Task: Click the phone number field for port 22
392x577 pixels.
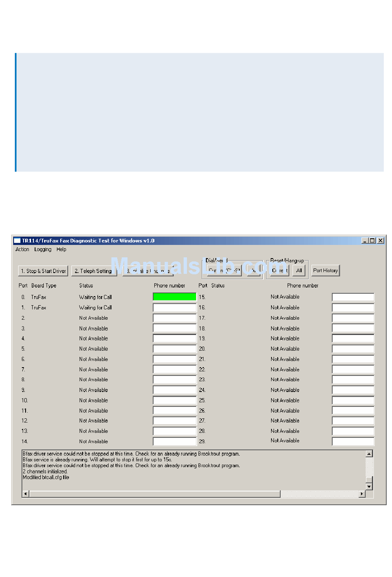Action: [x=353, y=369]
